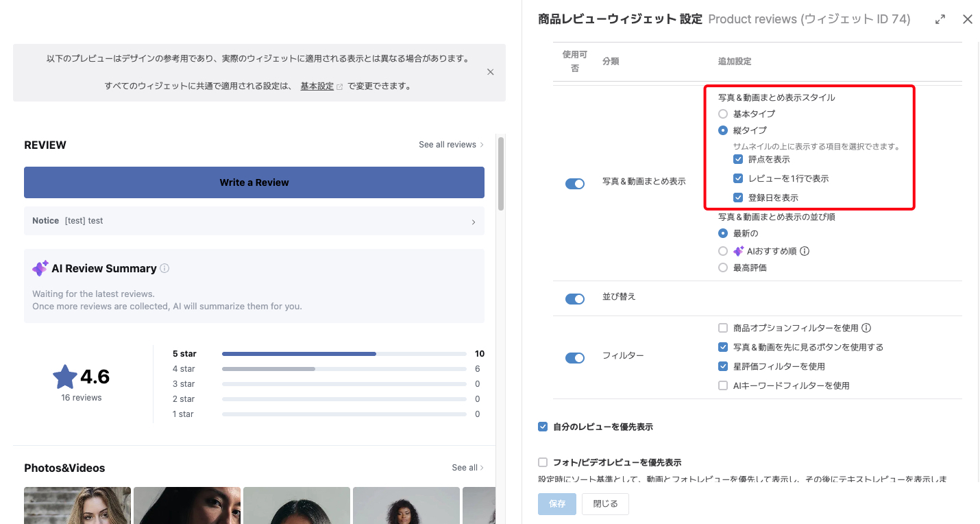980x524 pixels.
Task: Click the 2 star rating bar
Action: click(344, 399)
